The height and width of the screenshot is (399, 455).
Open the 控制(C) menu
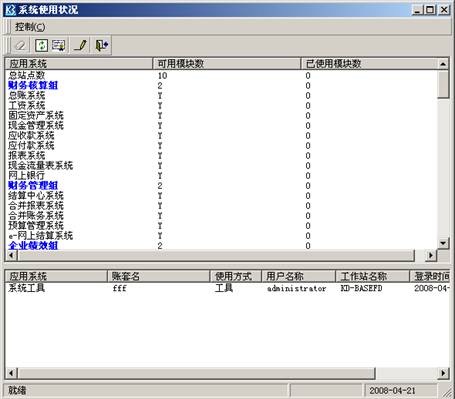click(30, 27)
